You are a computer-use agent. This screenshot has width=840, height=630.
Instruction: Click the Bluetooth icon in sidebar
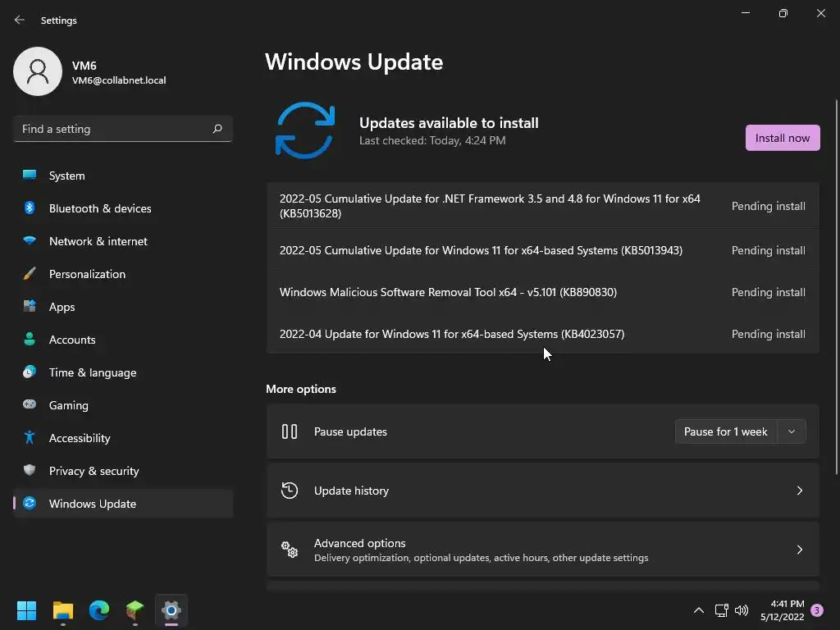pos(30,208)
